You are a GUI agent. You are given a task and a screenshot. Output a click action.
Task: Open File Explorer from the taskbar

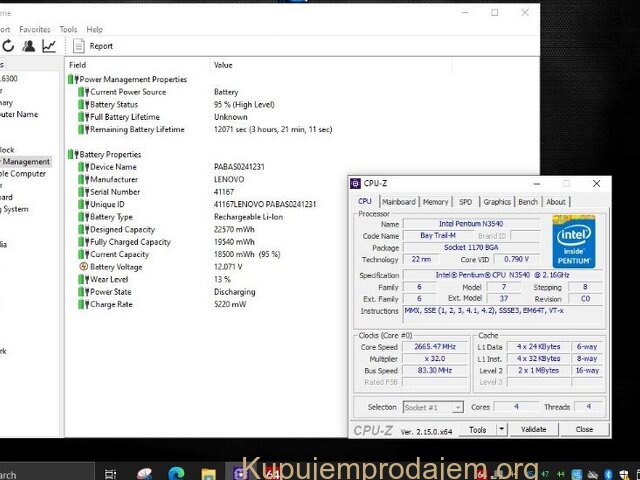point(208,473)
